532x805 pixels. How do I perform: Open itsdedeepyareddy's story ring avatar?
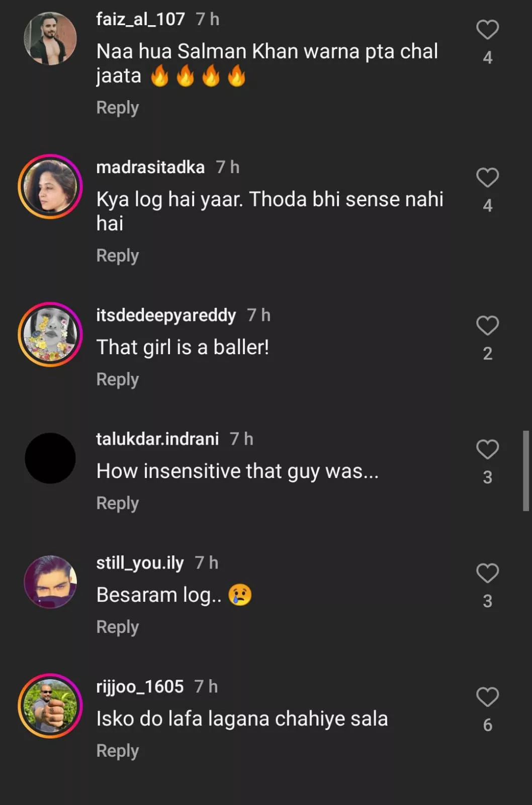coord(50,334)
